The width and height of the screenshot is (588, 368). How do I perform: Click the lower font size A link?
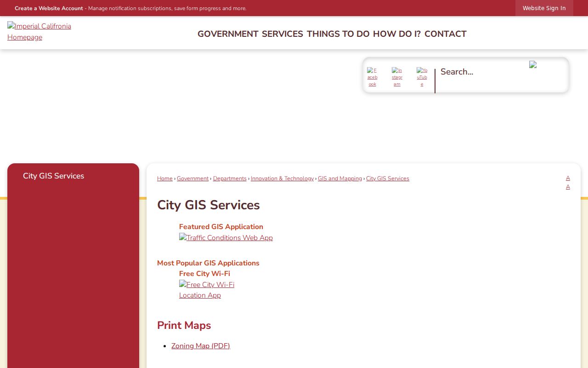coord(568,187)
